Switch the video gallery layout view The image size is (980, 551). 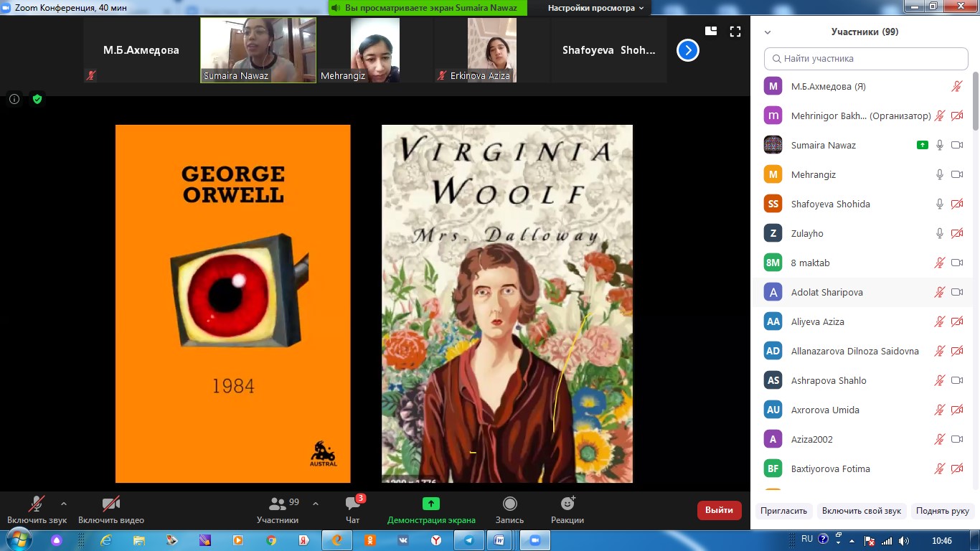click(x=711, y=32)
